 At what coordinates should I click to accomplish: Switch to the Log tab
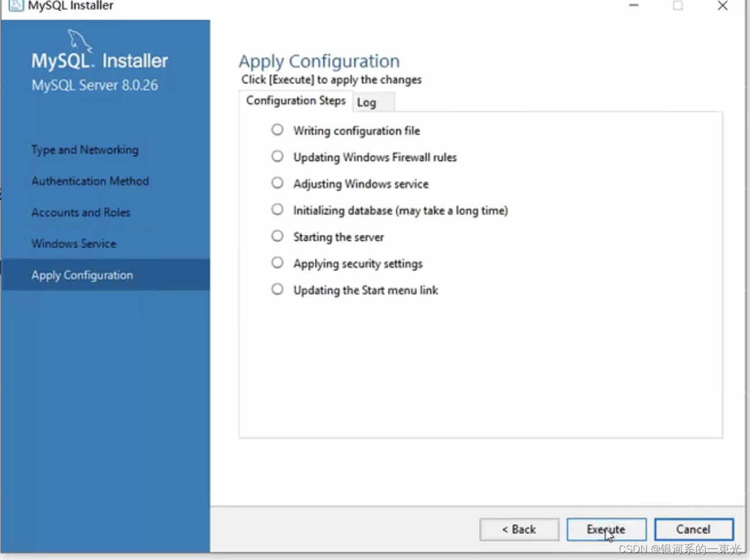click(373, 102)
